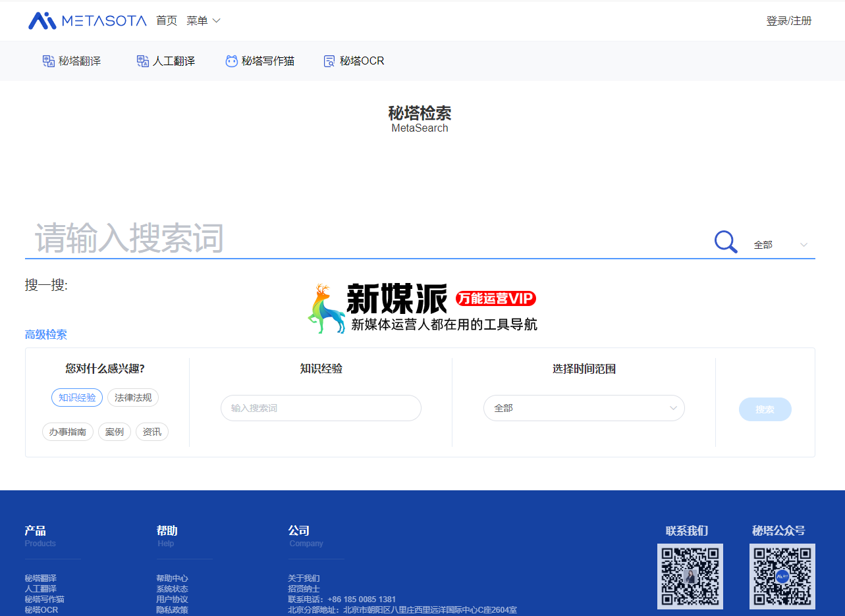Select the 办事指南 interest tag

tap(68, 432)
